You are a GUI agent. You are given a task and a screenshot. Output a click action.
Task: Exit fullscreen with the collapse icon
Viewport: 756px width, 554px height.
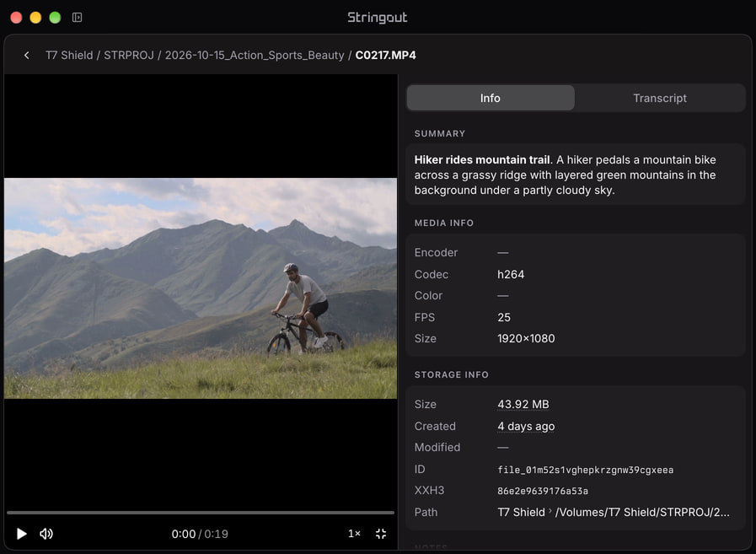point(381,534)
